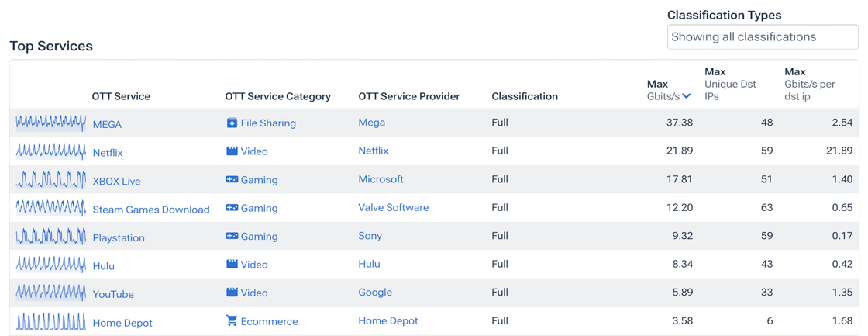This screenshot has width=868, height=336.
Task: Sort by Max Unique Dst IPs header
Action: point(731,84)
